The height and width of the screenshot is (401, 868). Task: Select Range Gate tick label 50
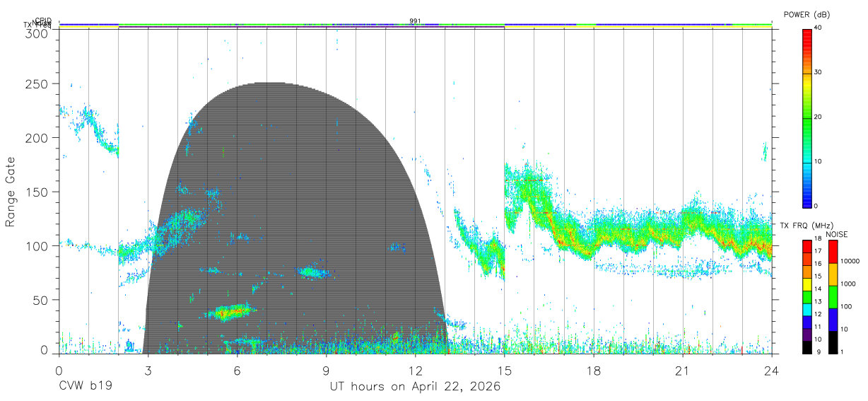point(41,300)
